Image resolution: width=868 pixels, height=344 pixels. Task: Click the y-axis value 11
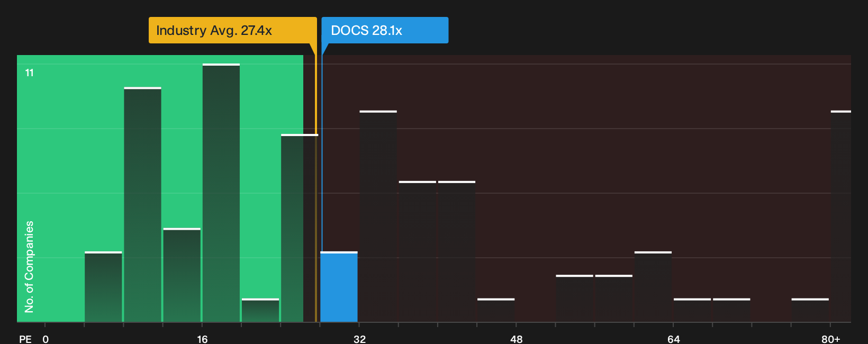(30, 73)
